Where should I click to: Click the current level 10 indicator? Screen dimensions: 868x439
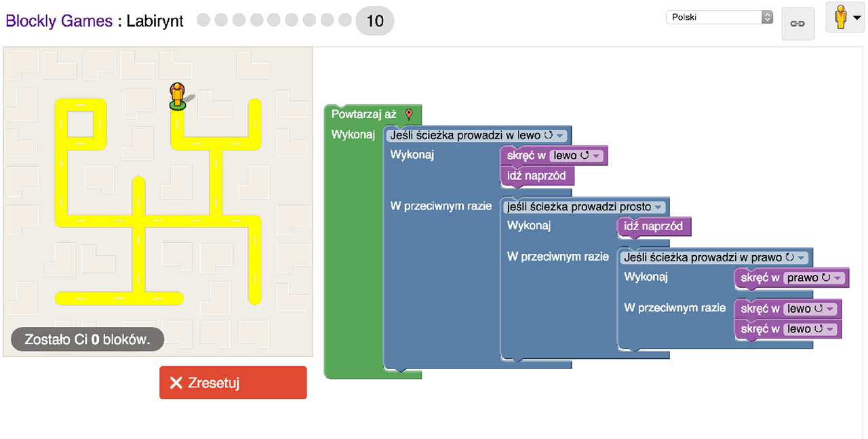coord(374,21)
